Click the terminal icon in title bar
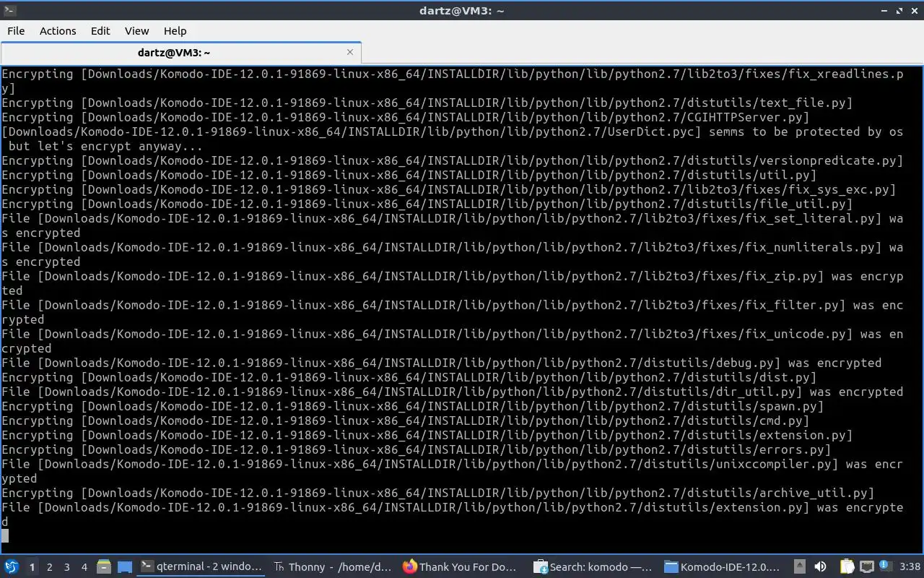Screen dimensions: 924x578 (9, 10)
